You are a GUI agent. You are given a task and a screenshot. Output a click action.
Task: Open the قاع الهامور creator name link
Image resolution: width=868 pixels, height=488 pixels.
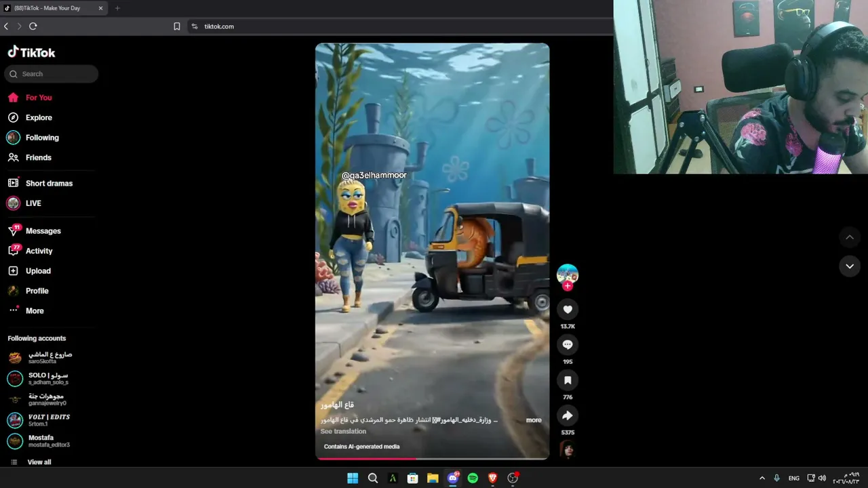coord(338,405)
